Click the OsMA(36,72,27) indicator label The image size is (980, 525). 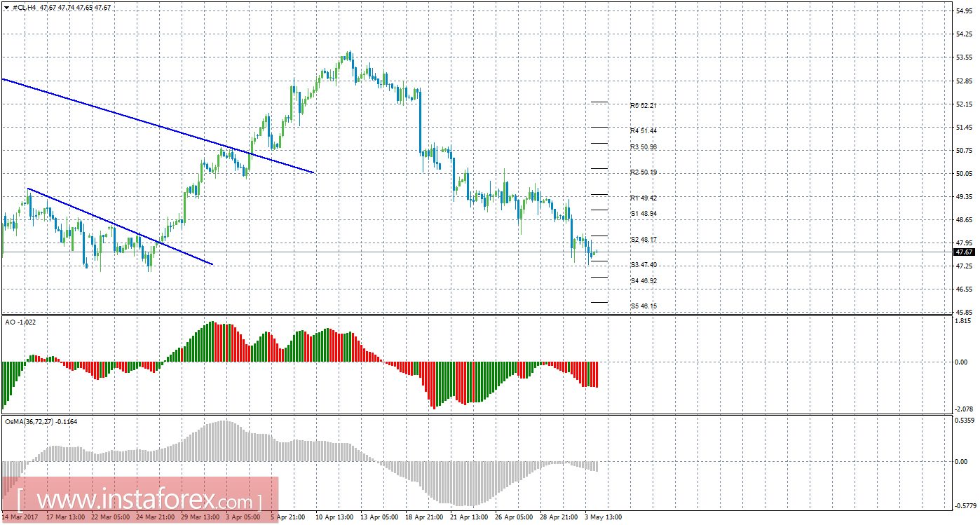pyautogui.click(x=41, y=422)
